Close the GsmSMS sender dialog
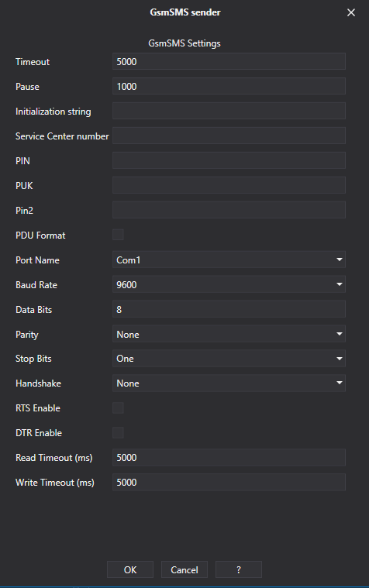The height and width of the screenshot is (588, 369). [x=351, y=12]
